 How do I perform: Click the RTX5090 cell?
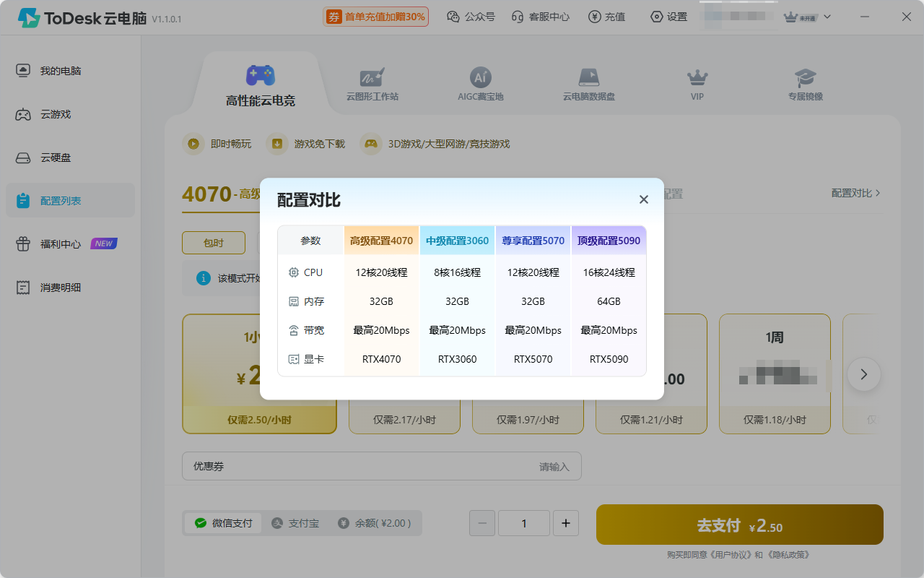click(609, 359)
